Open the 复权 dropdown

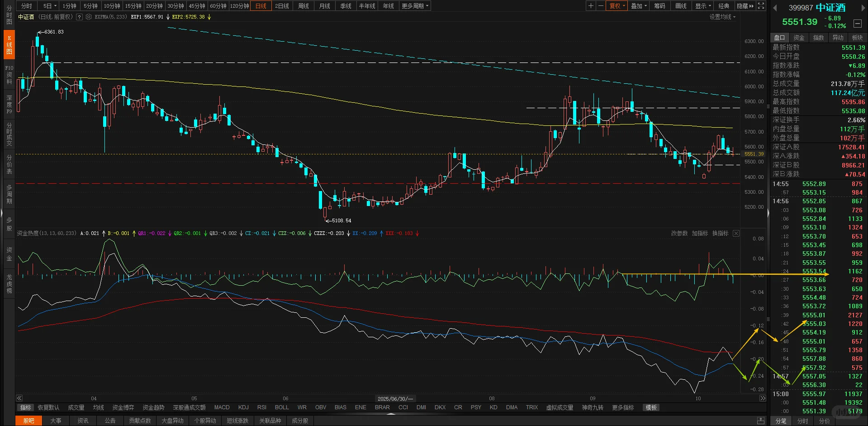pyautogui.click(x=617, y=6)
